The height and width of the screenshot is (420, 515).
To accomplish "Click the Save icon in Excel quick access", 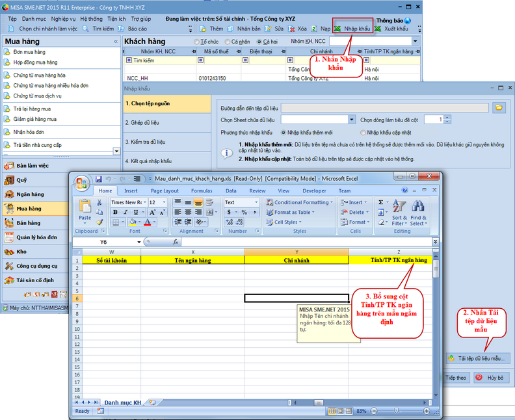I will pyautogui.click(x=99, y=179).
